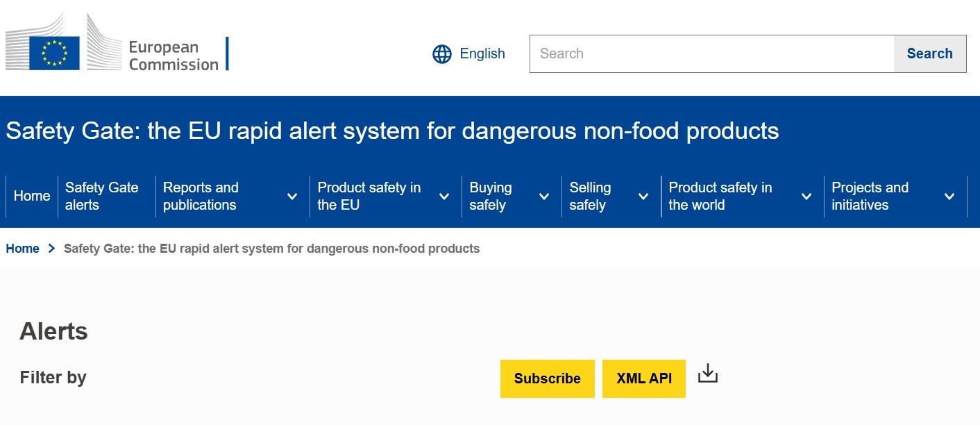
Task: Open the Selling safely dropdown arrow
Action: (643, 197)
